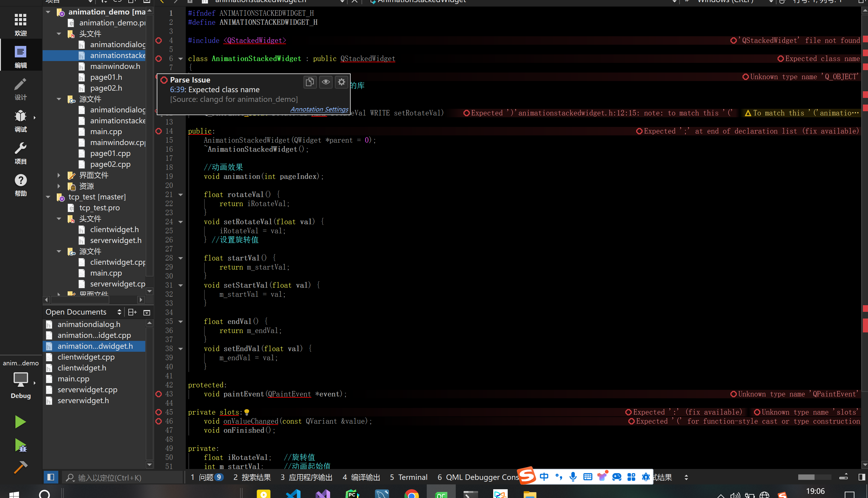The image size is (868, 498).
Task: Click the Annotation Settings link
Action: [319, 109]
